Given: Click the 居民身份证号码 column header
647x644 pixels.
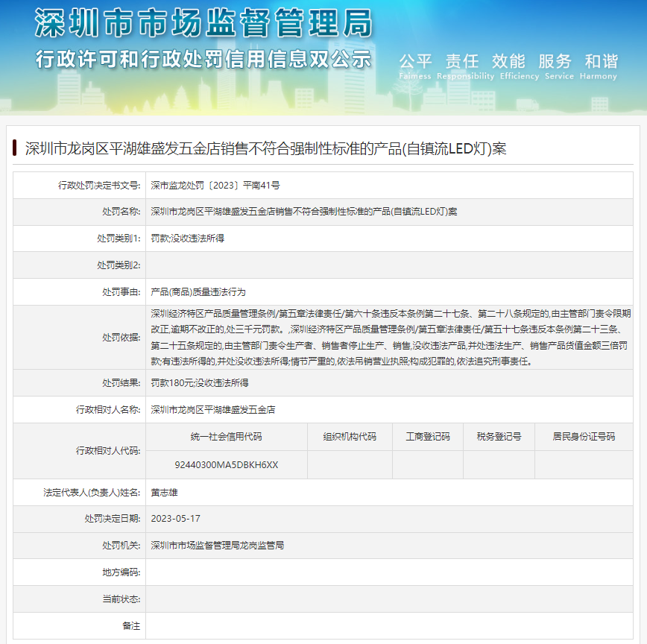Looking at the screenshot, I should pyautogui.click(x=584, y=437).
